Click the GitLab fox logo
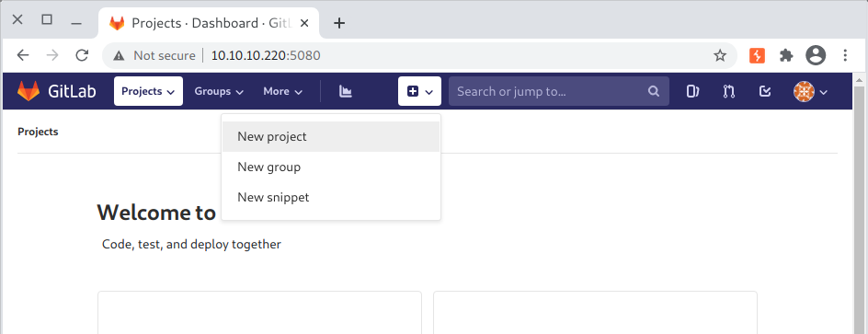 tap(29, 91)
